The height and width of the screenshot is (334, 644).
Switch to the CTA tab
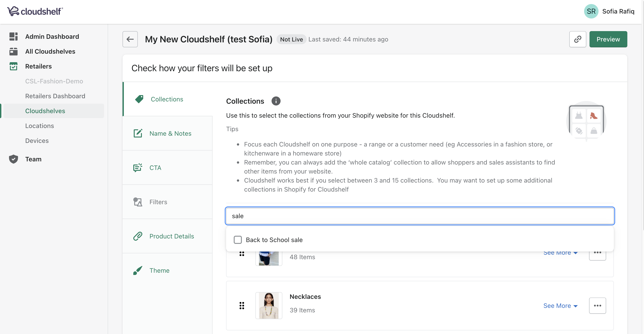pyautogui.click(x=168, y=168)
